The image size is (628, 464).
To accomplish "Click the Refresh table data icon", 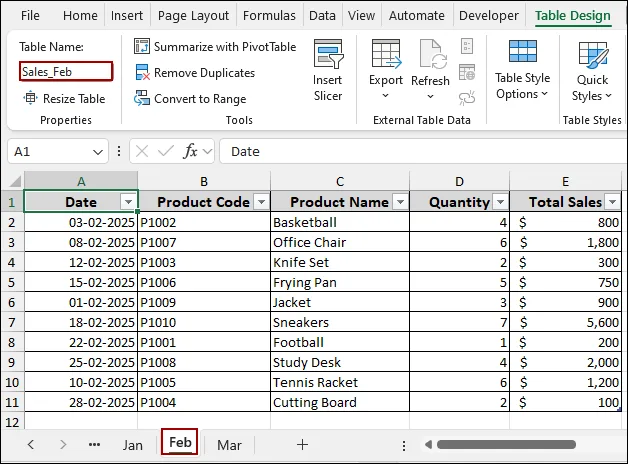I will 433,55.
